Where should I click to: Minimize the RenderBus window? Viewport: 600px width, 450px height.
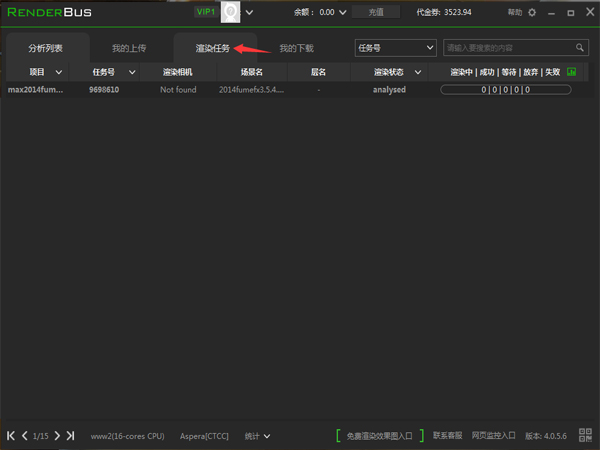click(x=551, y=13)
